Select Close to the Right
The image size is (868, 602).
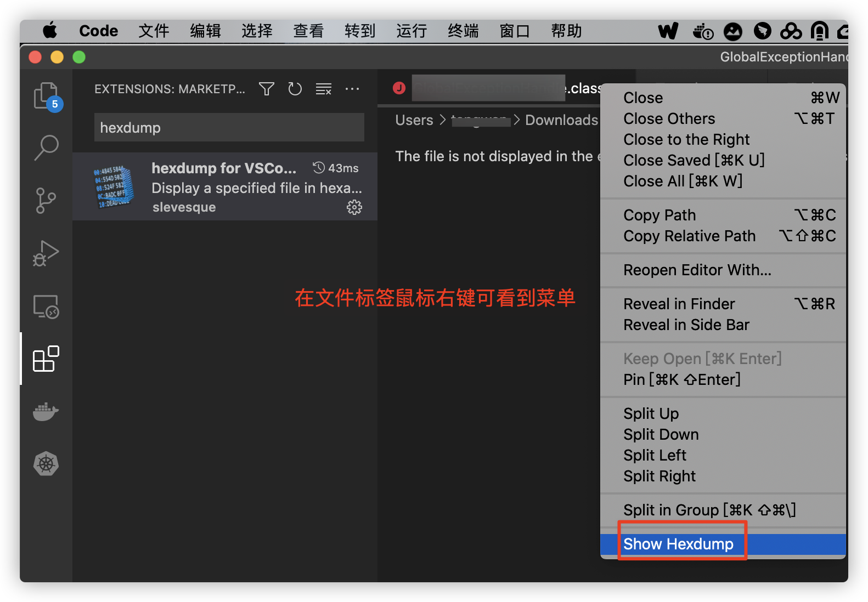[x=723, y=139]
